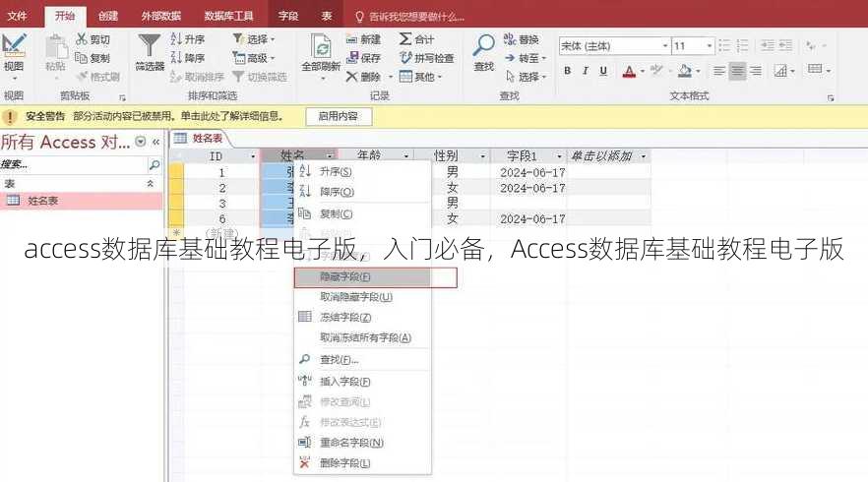Viewport: 868px width, 482px height.
Task: Collapse the 表 group in navigation pane
Action: pos(150,183)
